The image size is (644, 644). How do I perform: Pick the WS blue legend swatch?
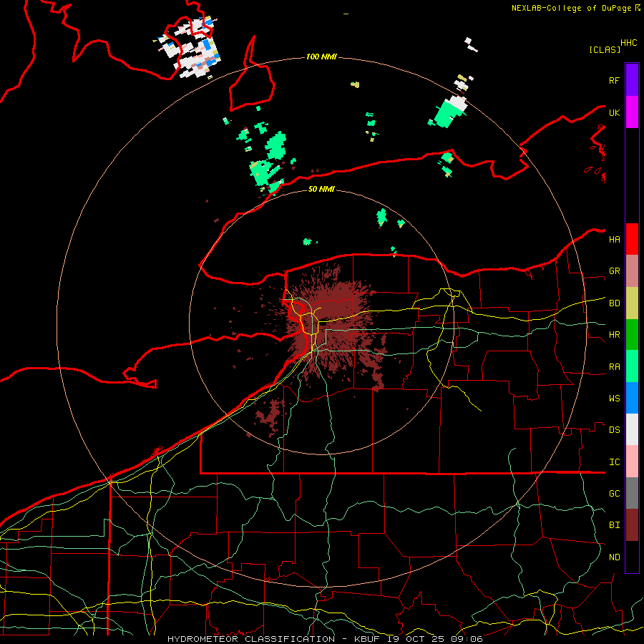632,398
